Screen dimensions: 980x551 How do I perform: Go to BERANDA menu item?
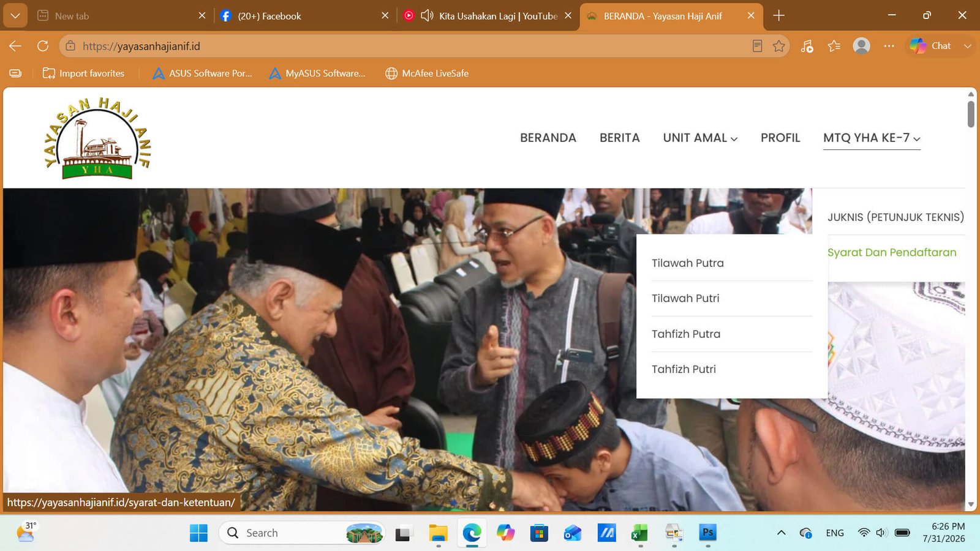[x=548, y=138]
